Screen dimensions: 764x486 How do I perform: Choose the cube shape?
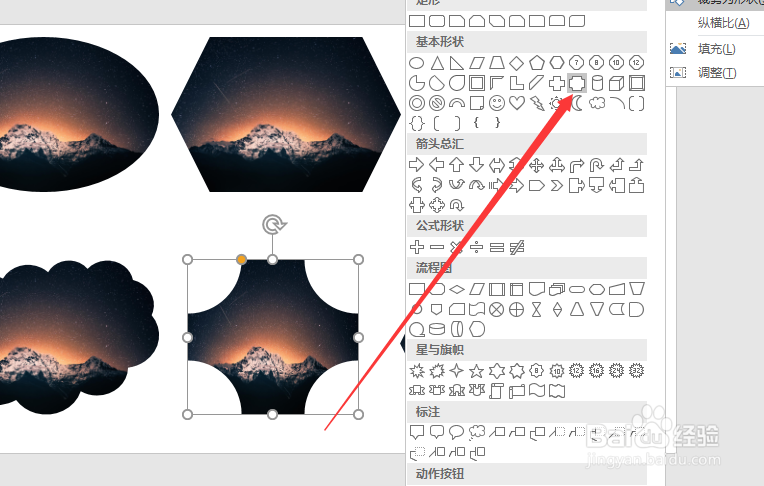click(617, 83)
